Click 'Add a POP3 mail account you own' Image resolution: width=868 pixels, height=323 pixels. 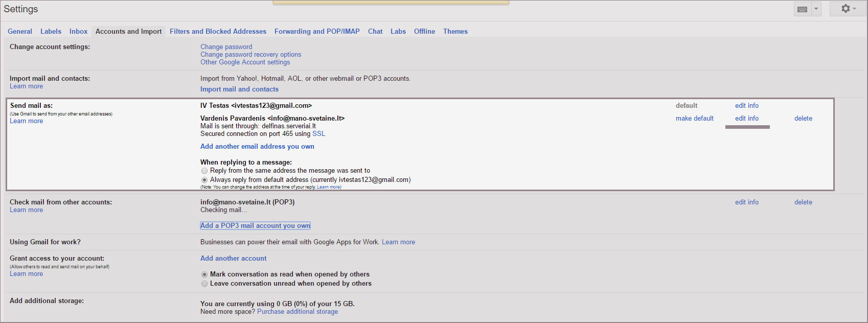pyautogui.click(x=255, y=226)
